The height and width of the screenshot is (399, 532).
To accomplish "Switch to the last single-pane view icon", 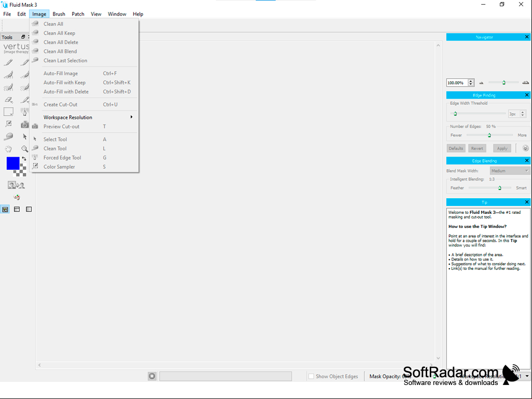I will [x=29, y=209].
